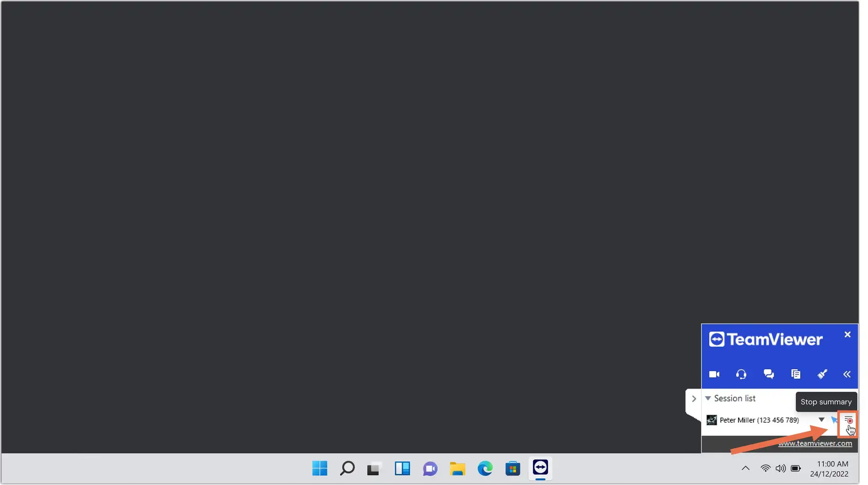The height and width of the screenshot is (485, 868).
Task: Toggle remote control cursor for Peter Miller
Action: click(x=834, y=420)
